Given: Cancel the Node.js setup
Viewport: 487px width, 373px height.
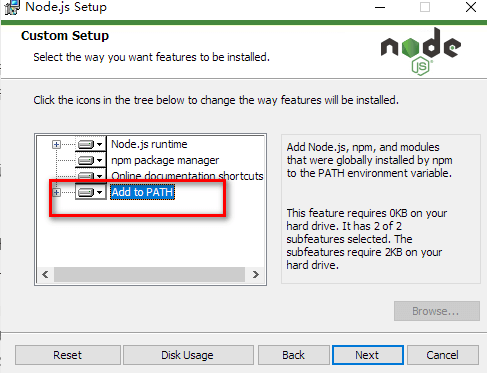Looking at the screenshot, I should coord(443,355).
